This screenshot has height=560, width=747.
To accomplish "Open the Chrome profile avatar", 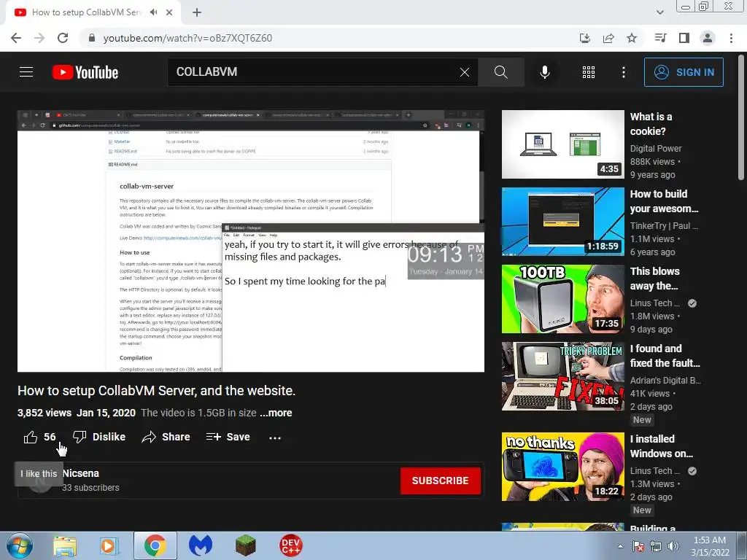I will [x=708, y=38].
